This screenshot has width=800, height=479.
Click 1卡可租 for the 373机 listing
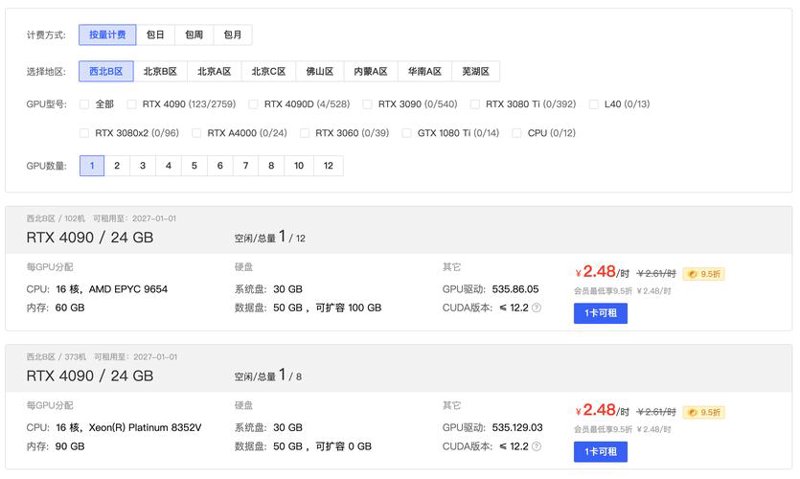tap(601, 452)
